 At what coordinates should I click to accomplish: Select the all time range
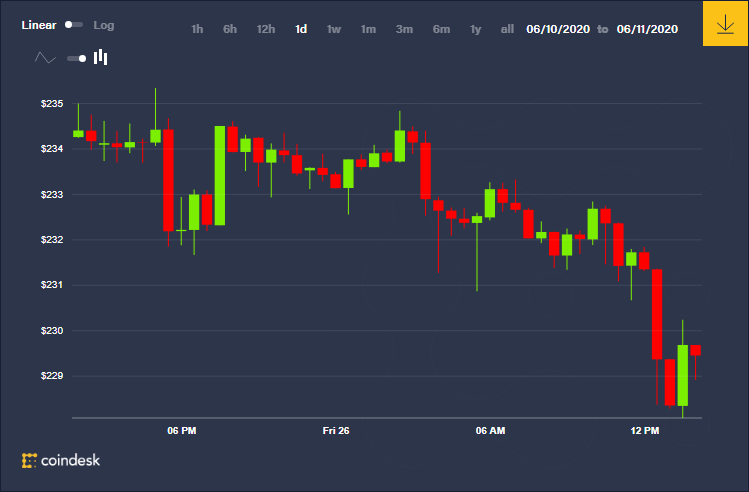coord(507,29)
